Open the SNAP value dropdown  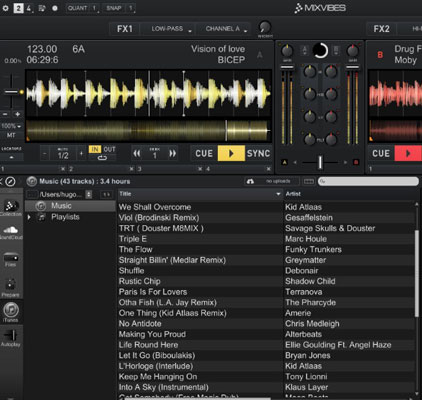131,8
